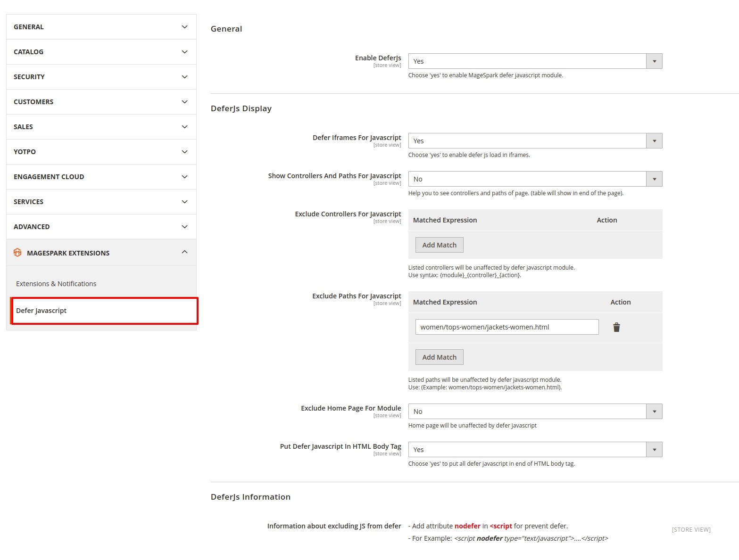The width and height of the screenshot is (739, 560).
Task: Click Action header in paths table
Action: click(621, 302)
